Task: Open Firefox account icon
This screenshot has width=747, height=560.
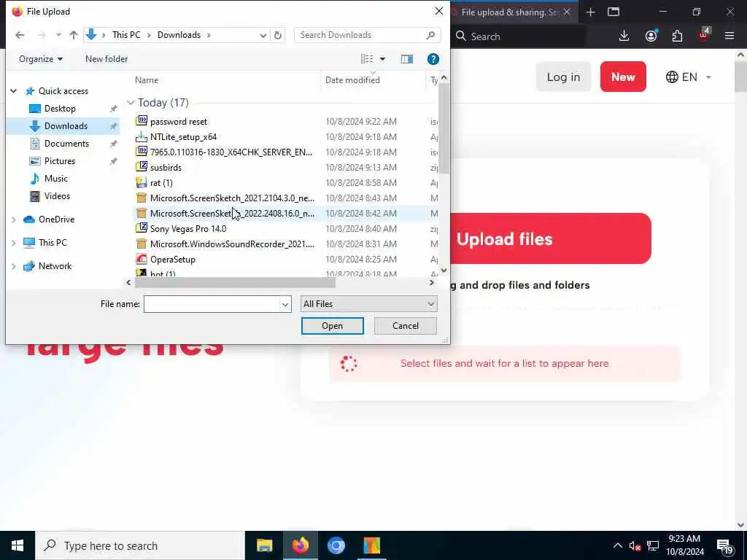Action: click(651, 36)
